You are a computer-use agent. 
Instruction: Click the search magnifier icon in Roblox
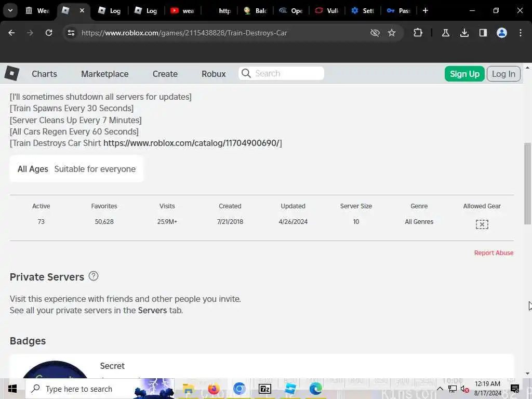point(246,73)
